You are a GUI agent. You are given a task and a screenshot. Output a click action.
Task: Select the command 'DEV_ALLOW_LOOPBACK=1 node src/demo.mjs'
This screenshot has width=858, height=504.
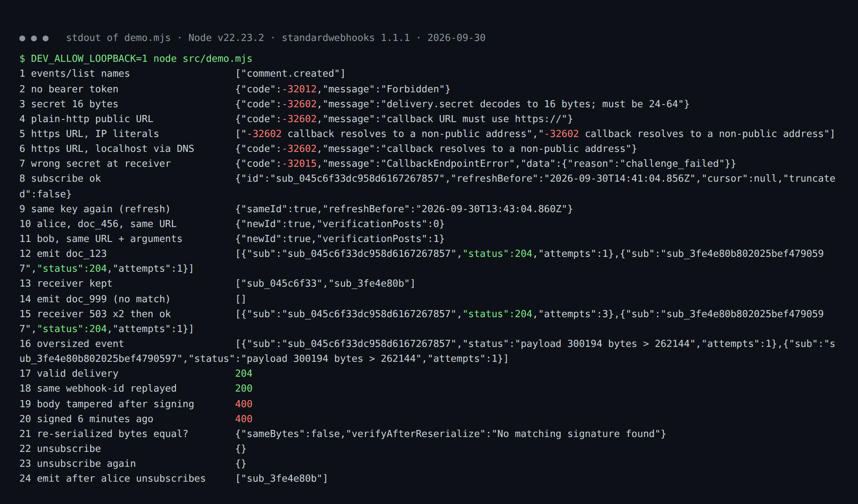coord(142,59)
